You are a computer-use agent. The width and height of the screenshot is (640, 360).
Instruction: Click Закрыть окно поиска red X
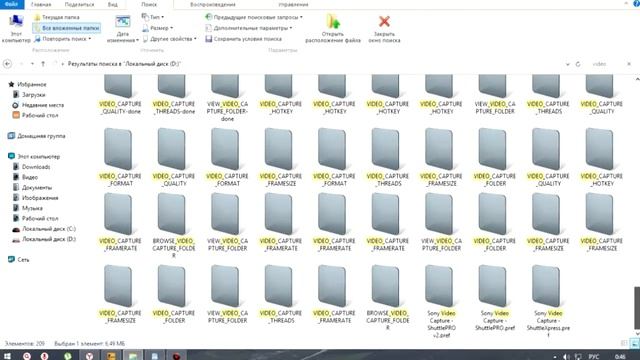pyautogui.click(x=384, y=29)
